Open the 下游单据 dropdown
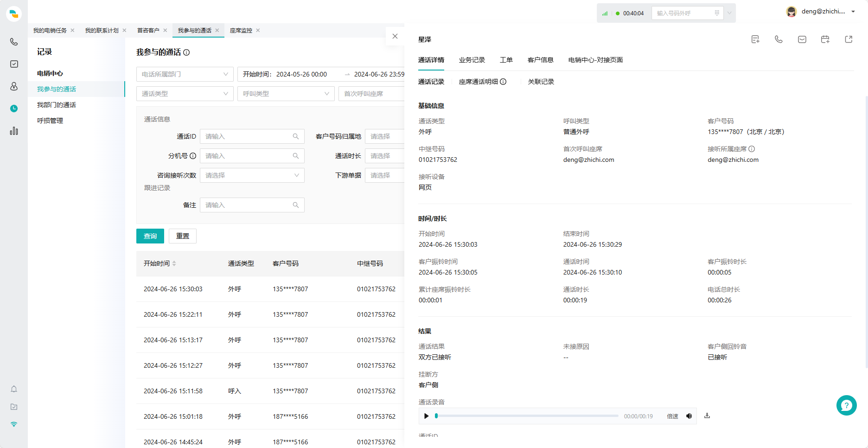The height and width of the screenshot is (448, 868). click(x=385, y=175)
